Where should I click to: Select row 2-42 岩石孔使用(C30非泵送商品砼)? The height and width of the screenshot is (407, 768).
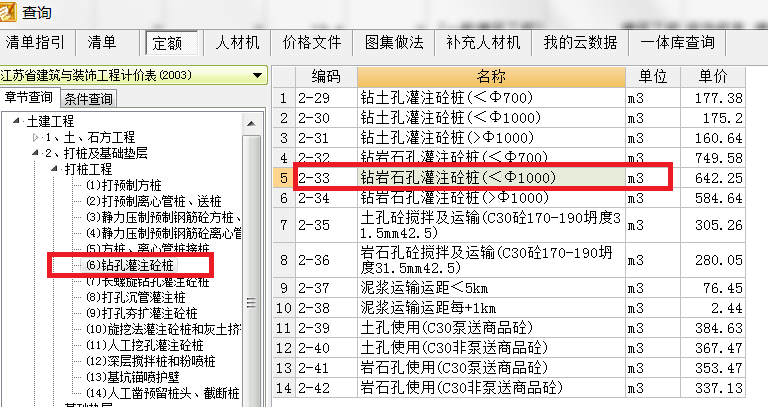point(509,388)
